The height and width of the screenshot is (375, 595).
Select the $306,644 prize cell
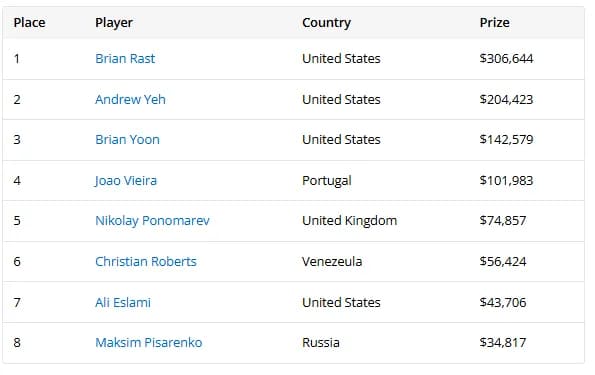(x=506, y=58)
